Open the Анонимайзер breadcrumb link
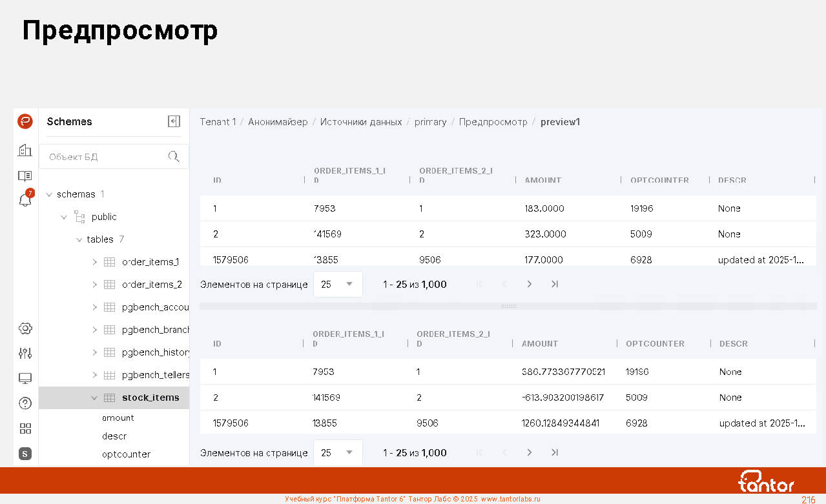This screenshot has height=504, width=826. pos(278,122)
